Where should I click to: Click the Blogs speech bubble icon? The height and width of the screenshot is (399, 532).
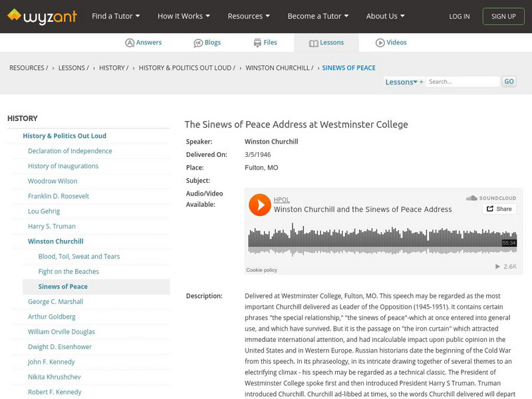(198, 43)
